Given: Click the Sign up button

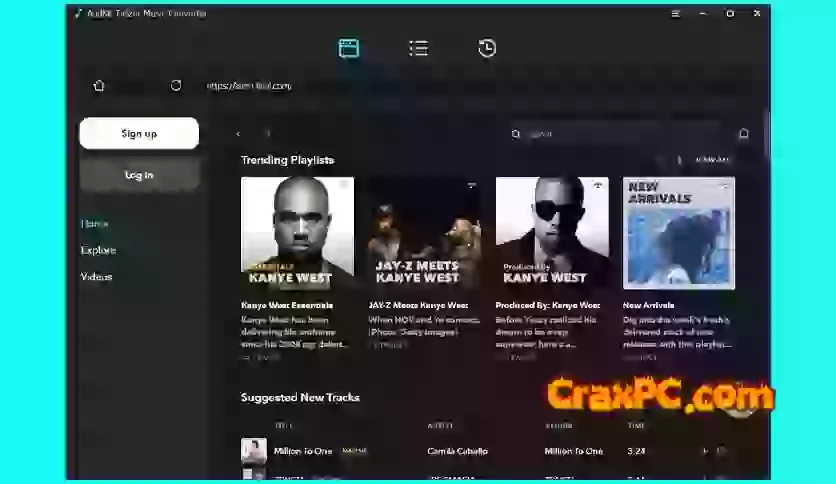Looking at the screenshot, I should (139, 133).
